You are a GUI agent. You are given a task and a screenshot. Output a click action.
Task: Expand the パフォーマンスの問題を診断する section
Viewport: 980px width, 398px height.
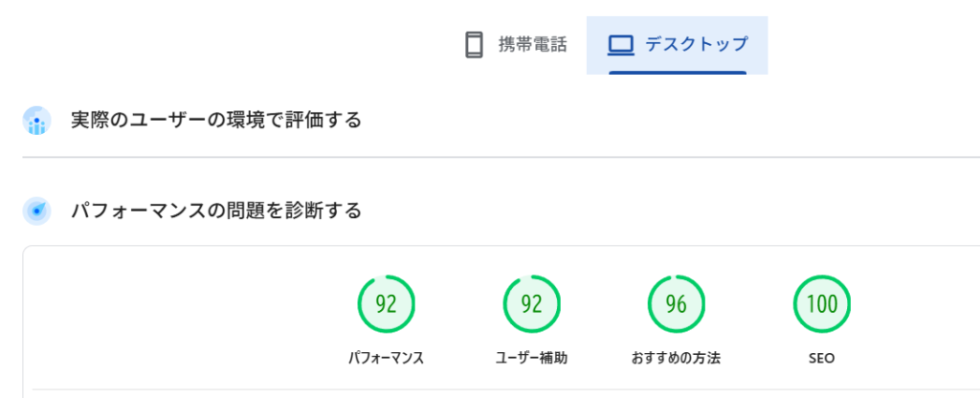coord(216,210)
